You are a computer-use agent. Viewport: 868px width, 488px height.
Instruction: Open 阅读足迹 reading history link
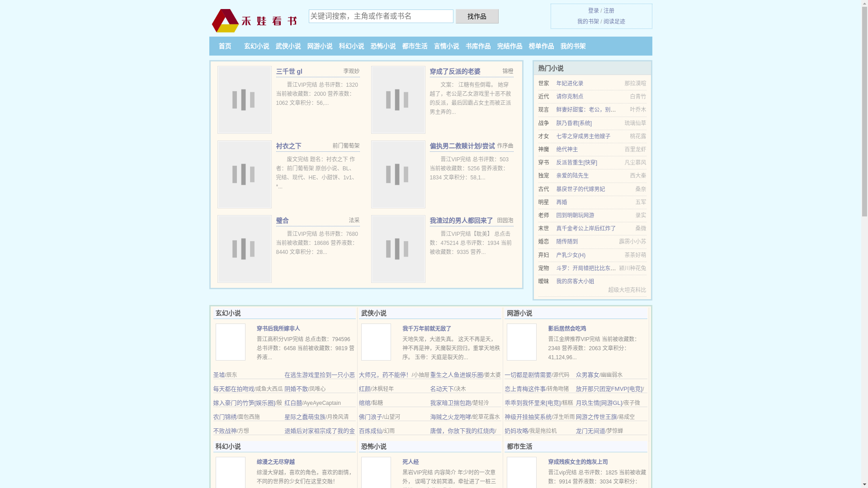pos(614,21)
